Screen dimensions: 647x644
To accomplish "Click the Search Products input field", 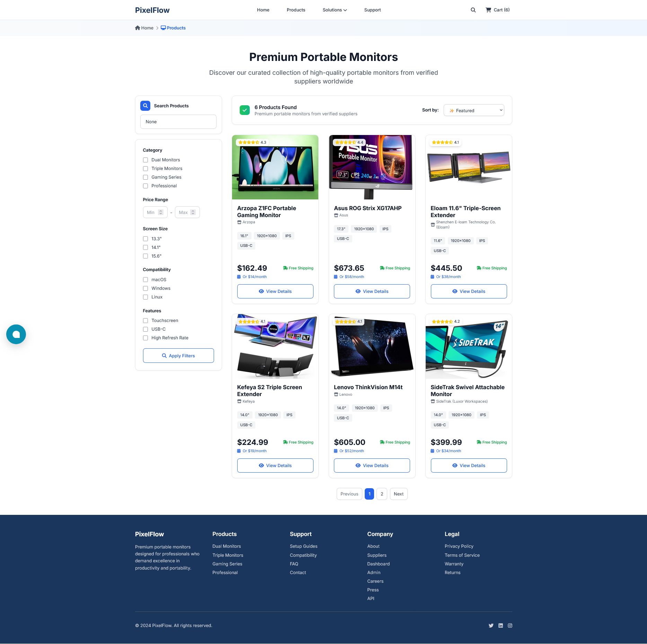I will (x=178, y=122).
